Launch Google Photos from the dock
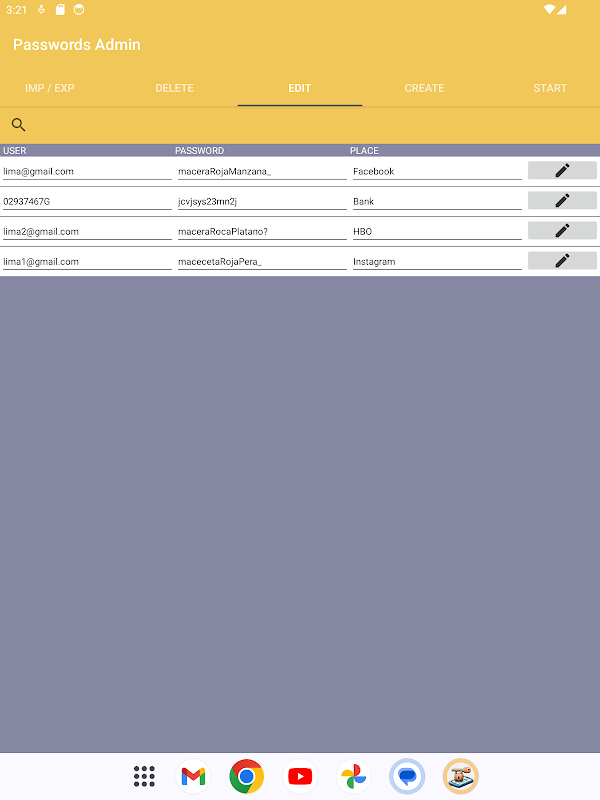The height and width of the screenshot is (800, 600). click(x=354, y=776)
